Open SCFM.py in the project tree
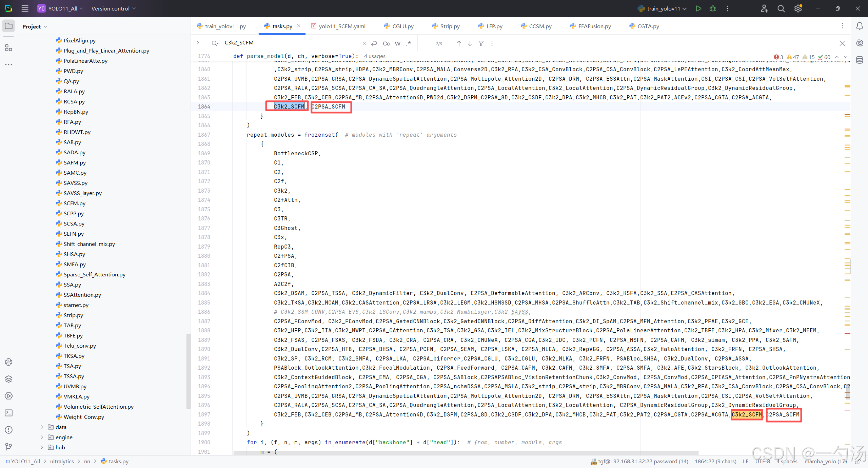The image size is (868, 468). (74, 203)
